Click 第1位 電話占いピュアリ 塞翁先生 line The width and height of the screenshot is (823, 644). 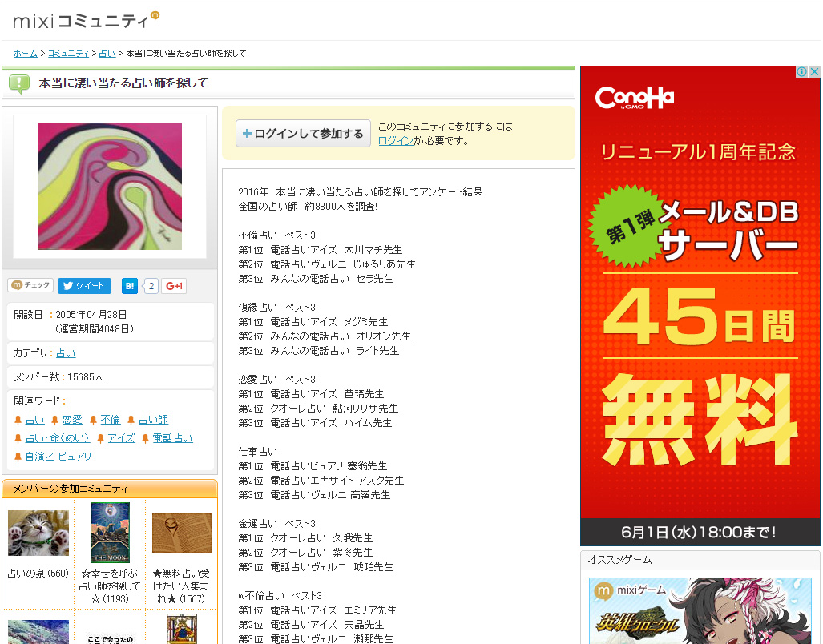(x=313, y=465)
